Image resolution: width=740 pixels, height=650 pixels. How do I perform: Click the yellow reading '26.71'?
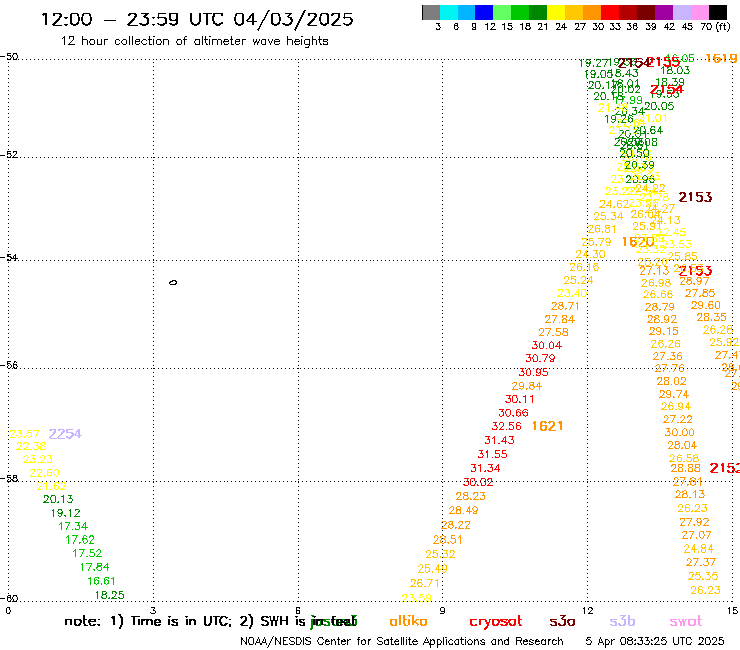[x=424, y=583]
